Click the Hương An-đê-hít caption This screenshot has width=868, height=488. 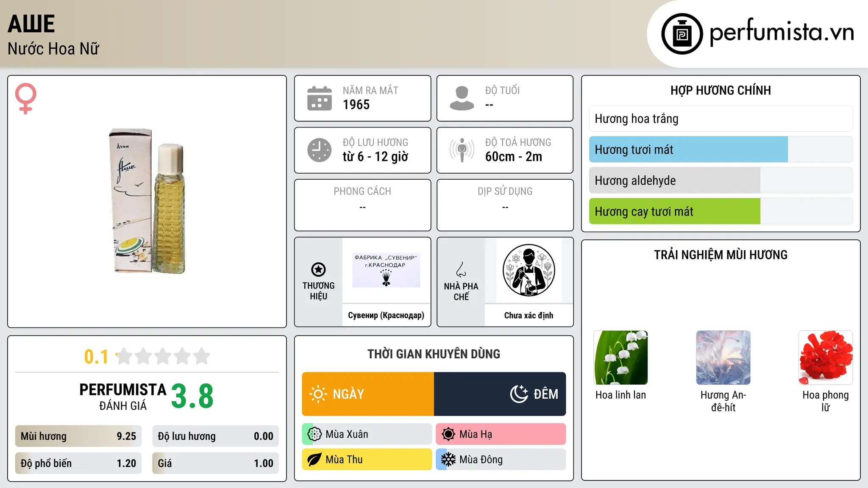point(723,401)
